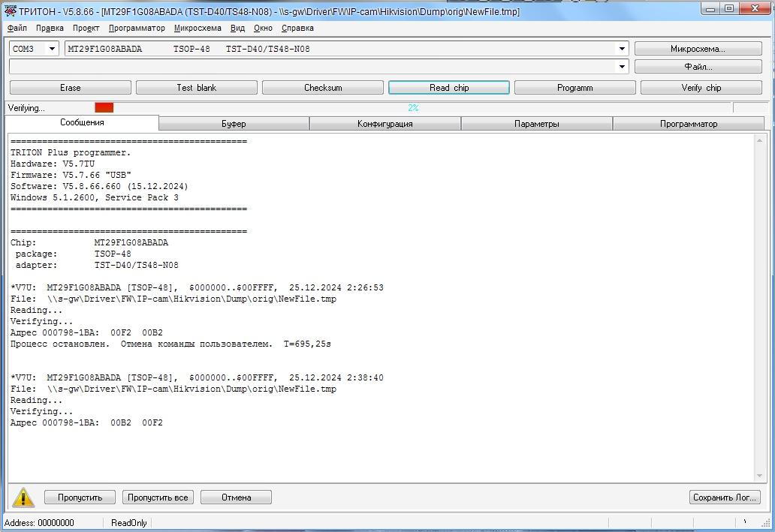Click the message log scrollbar up arrow
Viewport: 775px width, 532px height.
pos(760,140)
